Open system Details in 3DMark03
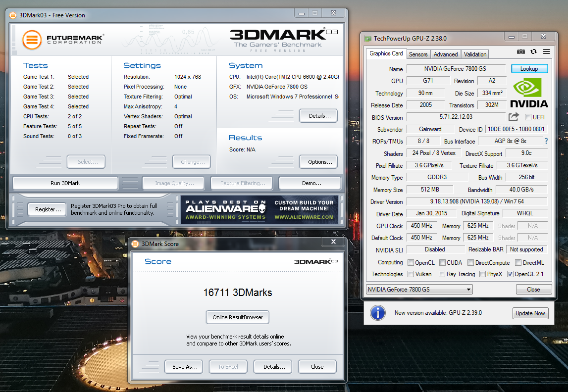Screen dimensions: 568x392 (x=318, y=116)
